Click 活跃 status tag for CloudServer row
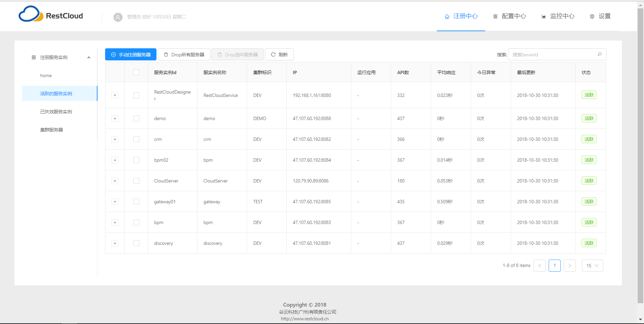The height and width of the screenshot is (324, 644). [589, 181]
